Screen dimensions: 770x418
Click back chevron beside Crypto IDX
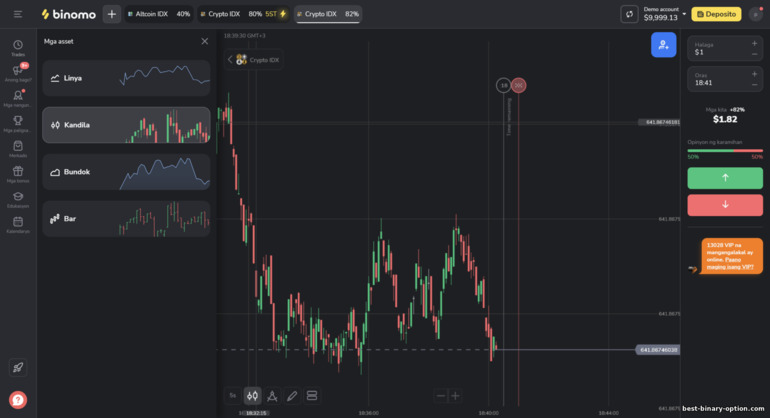pyautogui.click(x=229, y=59)
